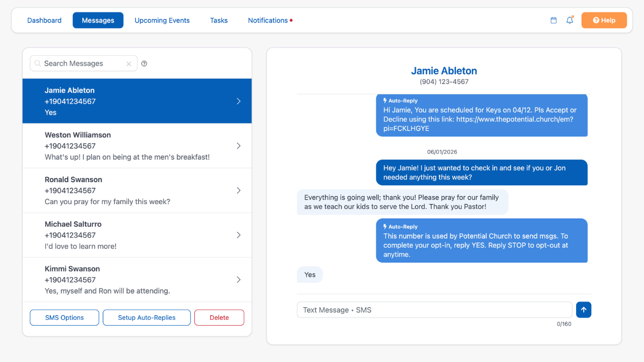
Task: Open Jamie Ableton conversation chevron
Action: click(x=238, y=101)
